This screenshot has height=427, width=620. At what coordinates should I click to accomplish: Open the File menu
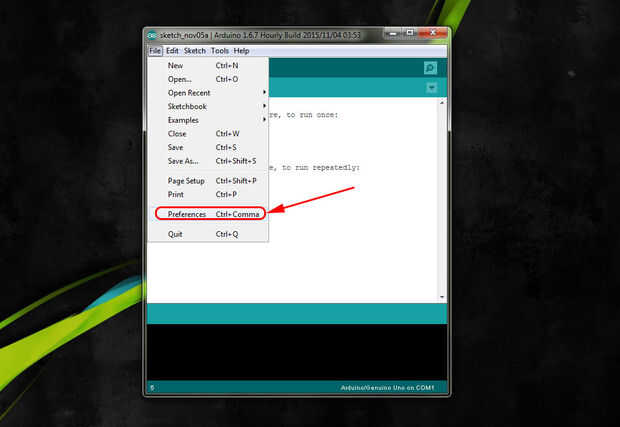[155, 51]
